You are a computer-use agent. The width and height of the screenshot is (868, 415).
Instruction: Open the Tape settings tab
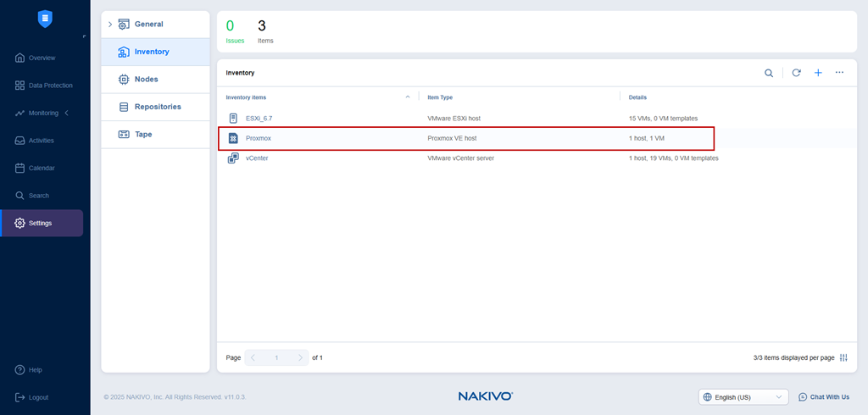tap(156, 135)
